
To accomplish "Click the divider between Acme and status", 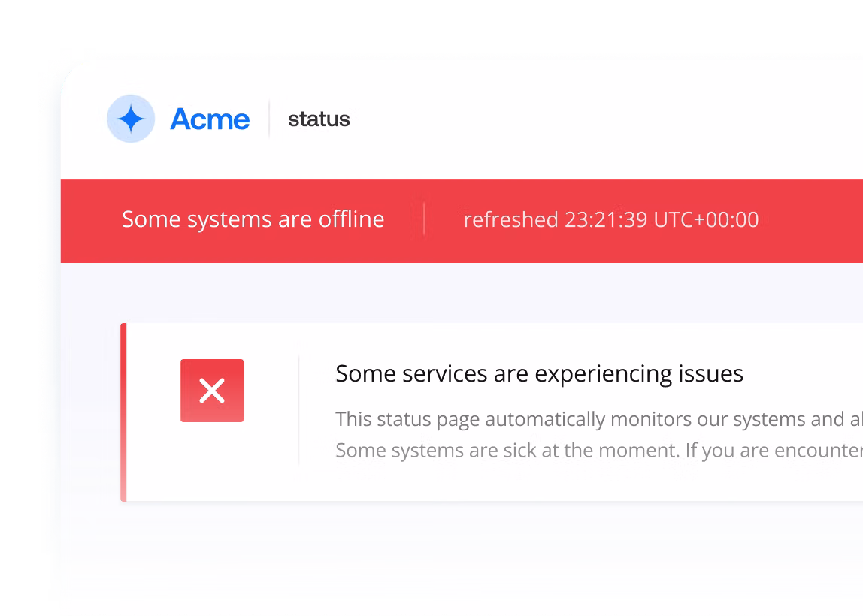I will 269,119.
